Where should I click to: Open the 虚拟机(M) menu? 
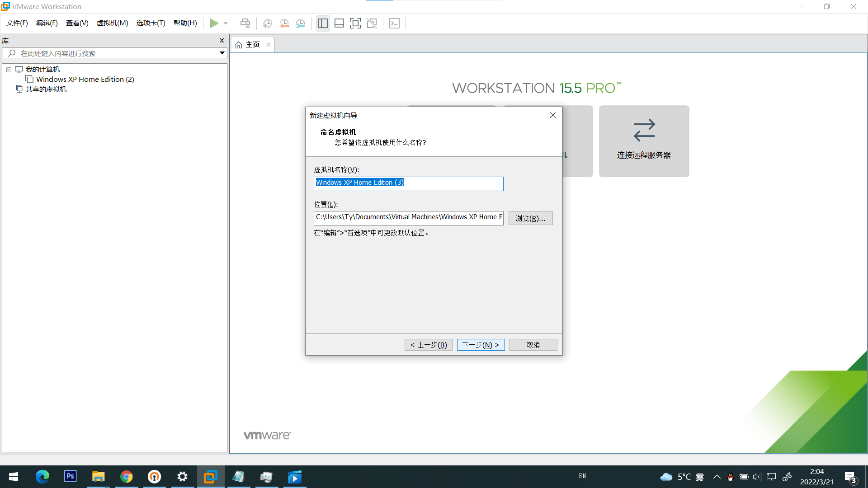[x=112, y=23]
